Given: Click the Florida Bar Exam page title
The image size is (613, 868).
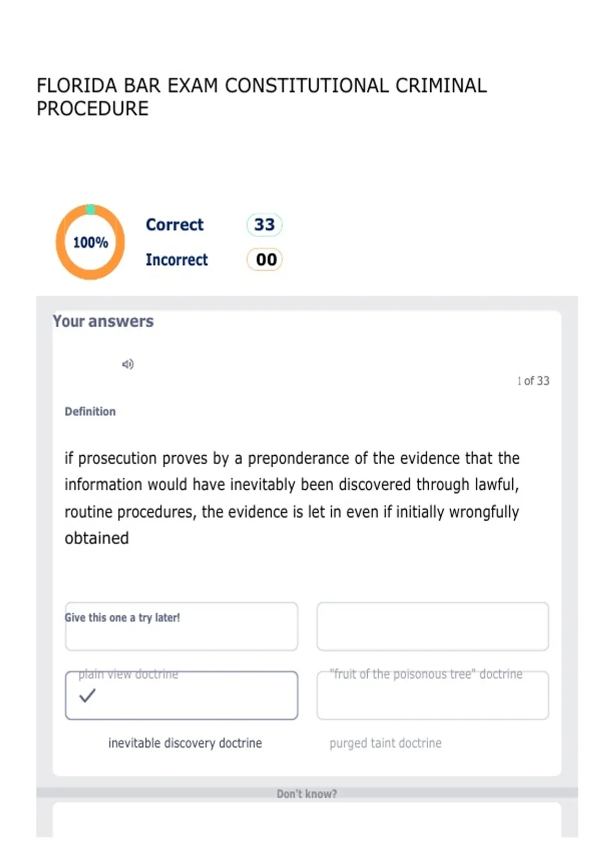Looking at the screenshot, I should pyautogui.click(x=262, y=97).
